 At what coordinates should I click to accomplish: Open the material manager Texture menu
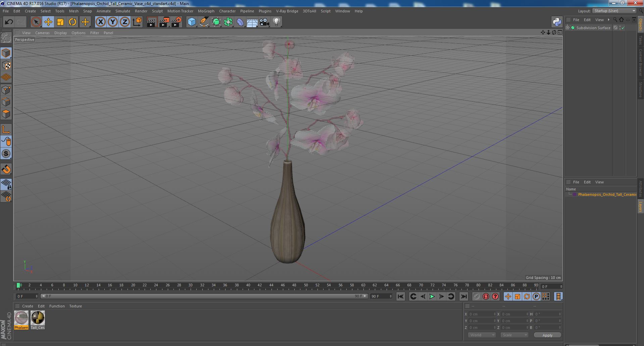[76, 306]
